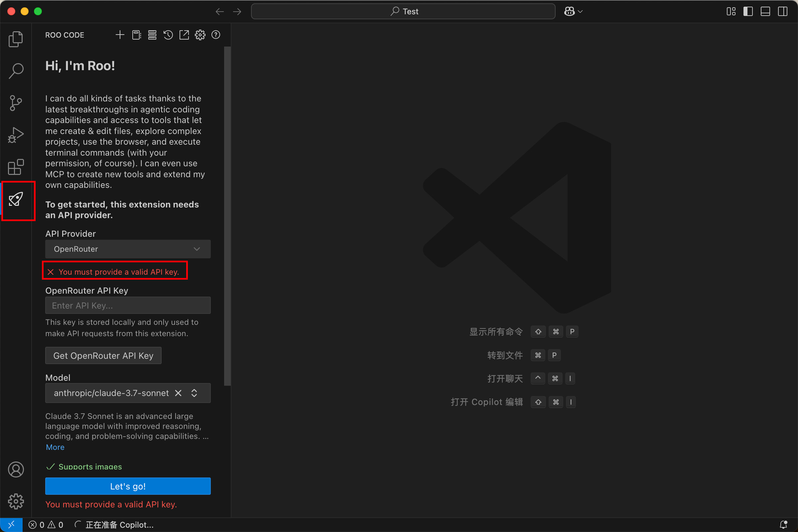Toggle the secondary side bar

(x=783, y=12)
